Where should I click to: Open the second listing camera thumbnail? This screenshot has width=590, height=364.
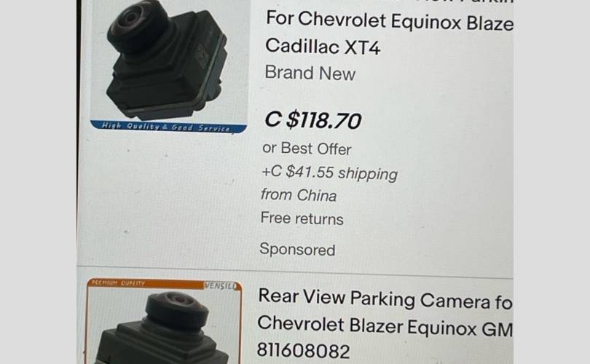(x=164, y=321)
